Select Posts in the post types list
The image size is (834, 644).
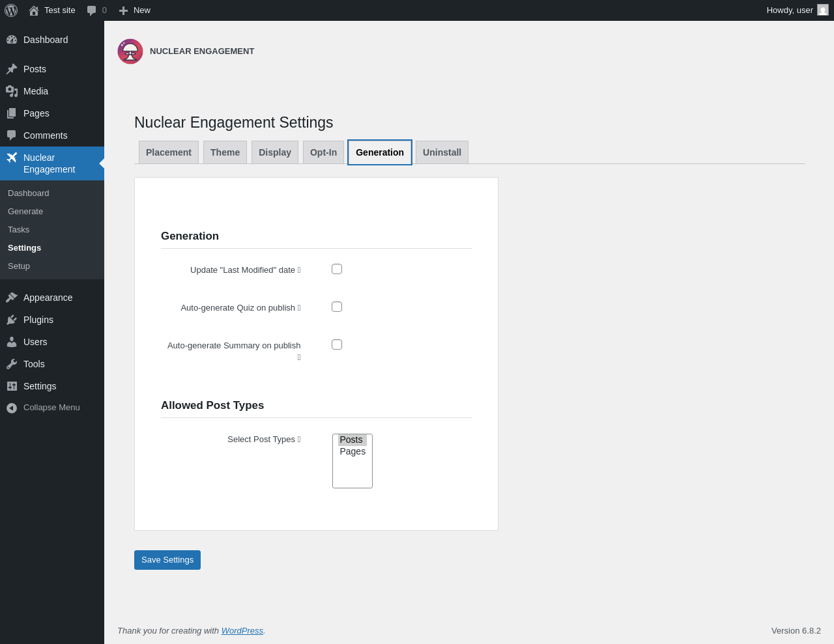pos(352,440)
